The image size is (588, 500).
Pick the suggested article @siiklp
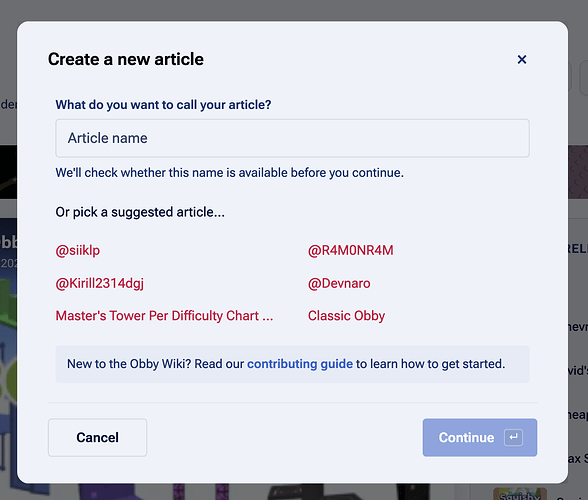click(78, 250)
